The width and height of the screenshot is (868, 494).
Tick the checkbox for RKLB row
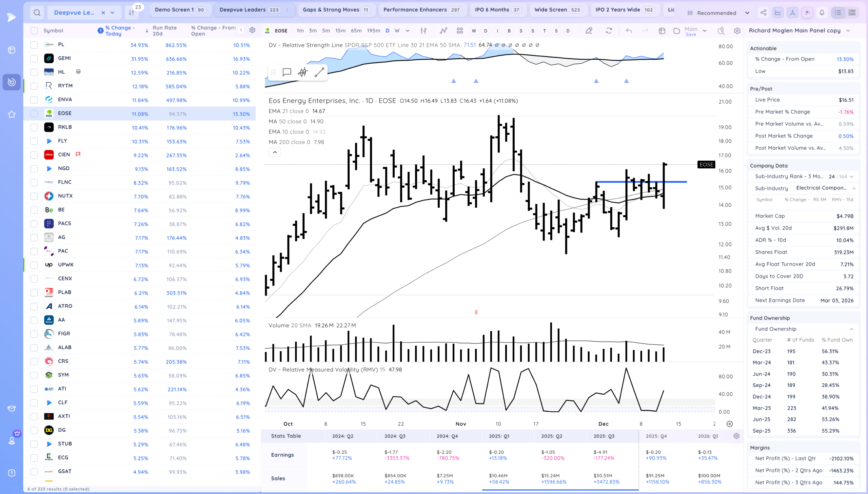pyautogui.click(x=34, y=128)
